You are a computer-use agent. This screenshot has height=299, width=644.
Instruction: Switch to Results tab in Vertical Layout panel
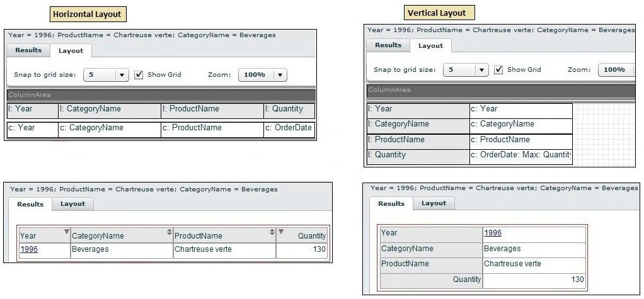click(388, 45)
